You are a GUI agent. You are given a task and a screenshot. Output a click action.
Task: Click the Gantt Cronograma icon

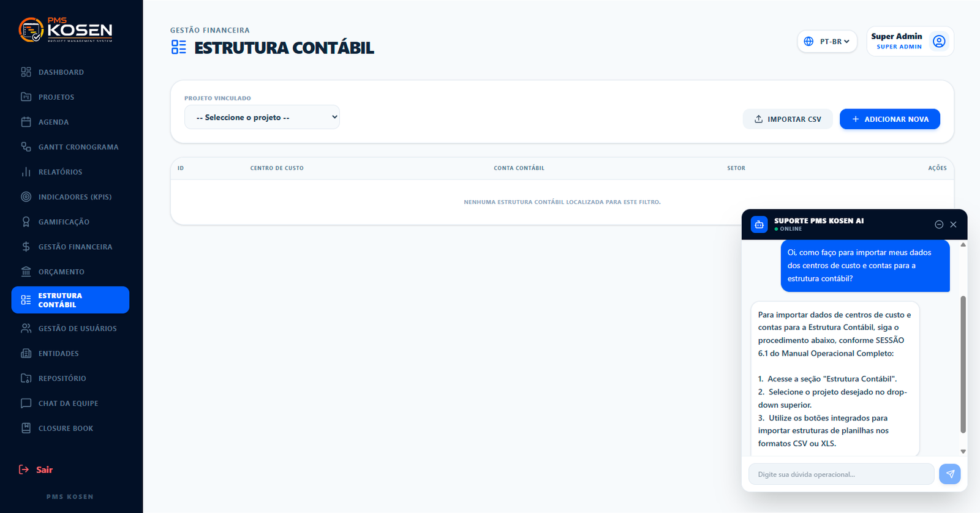click(26, 147)
